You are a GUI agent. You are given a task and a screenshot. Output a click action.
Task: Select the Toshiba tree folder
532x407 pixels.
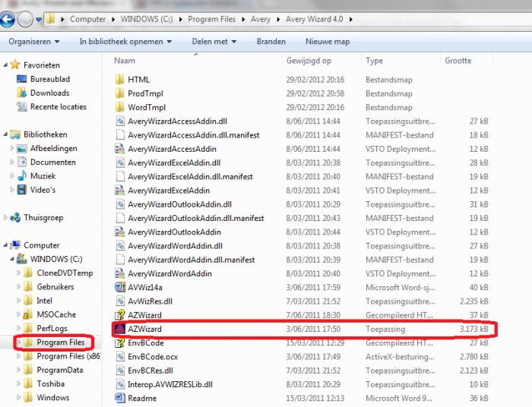(51, 383)
